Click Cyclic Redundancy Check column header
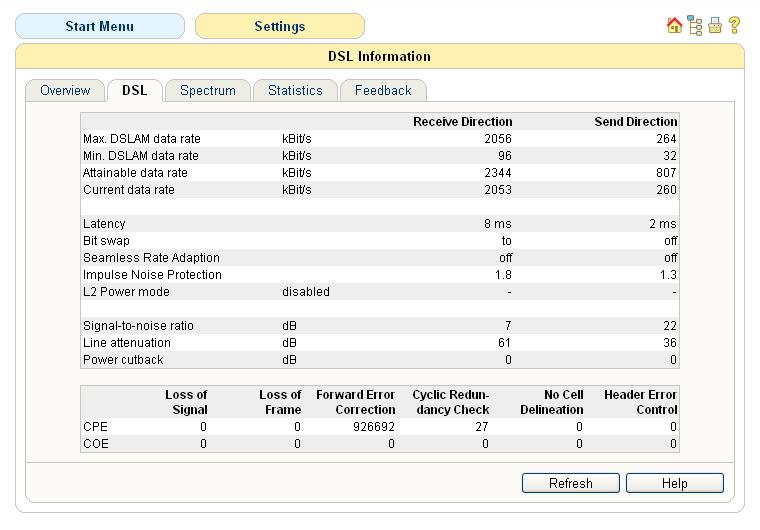Viewport: 760px width, 530px height. [451, 402]
